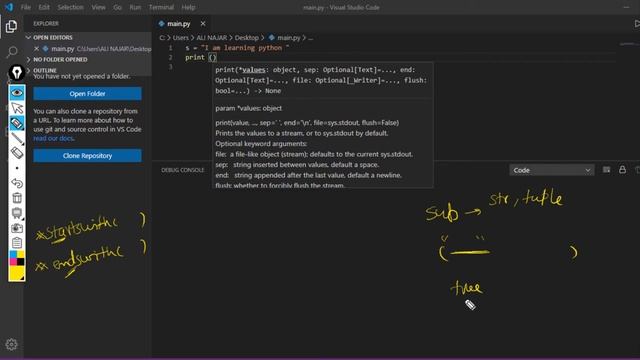Click the Epic Pen logo button
Viewport: 640px width, 360px height.
coord(17,73)
